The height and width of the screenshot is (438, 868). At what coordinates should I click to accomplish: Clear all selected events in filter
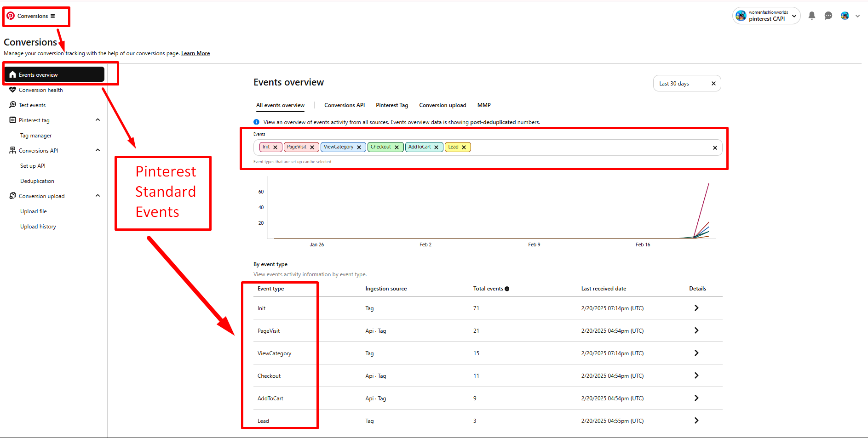click(715, 148)
